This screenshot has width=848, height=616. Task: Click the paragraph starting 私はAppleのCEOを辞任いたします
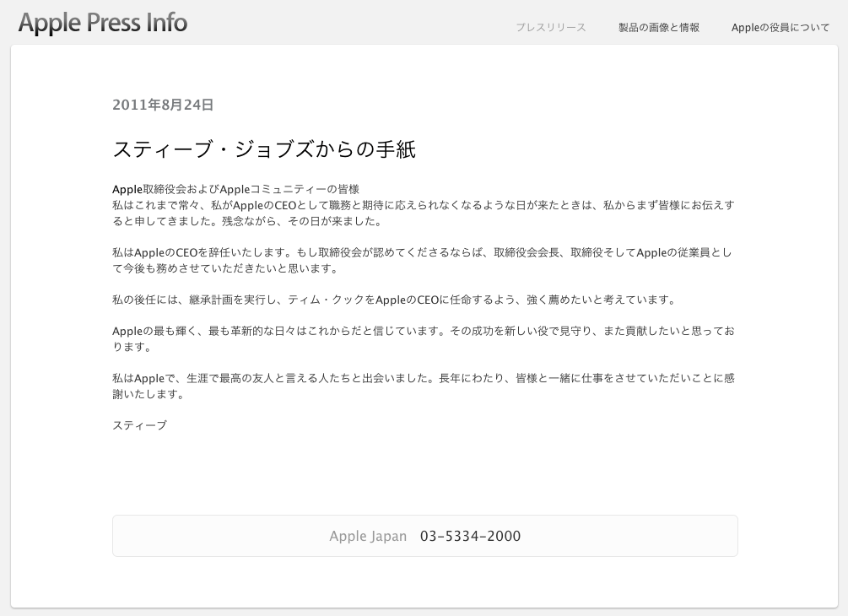[x=423, y=260]
